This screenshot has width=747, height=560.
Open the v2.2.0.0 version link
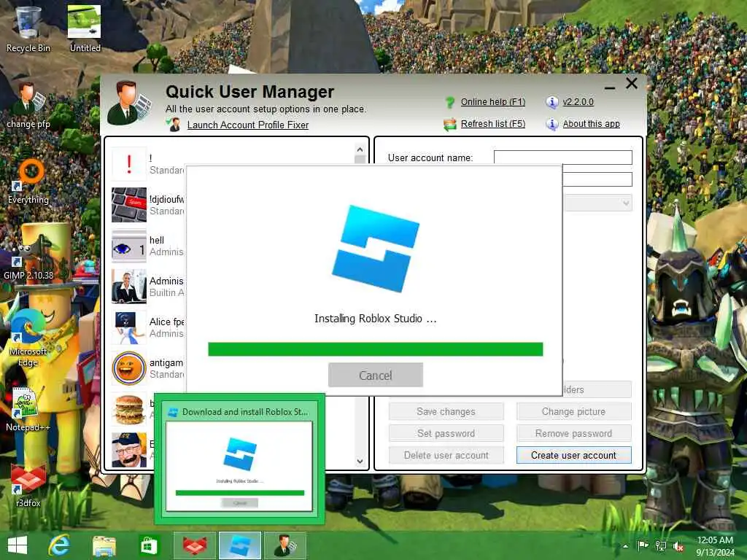(578, 102)
